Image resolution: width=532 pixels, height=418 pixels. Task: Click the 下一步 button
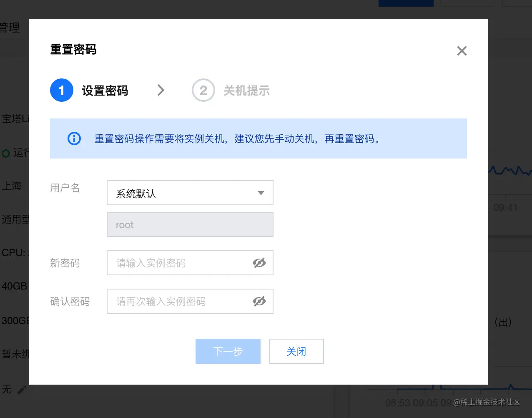tap(228, 351)
